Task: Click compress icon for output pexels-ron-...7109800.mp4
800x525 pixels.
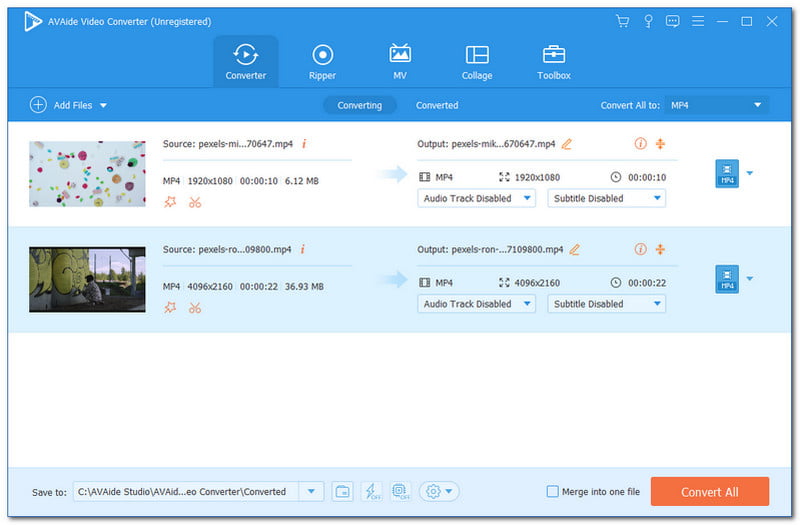Action: pyautogui.click(x=660, y=249)
